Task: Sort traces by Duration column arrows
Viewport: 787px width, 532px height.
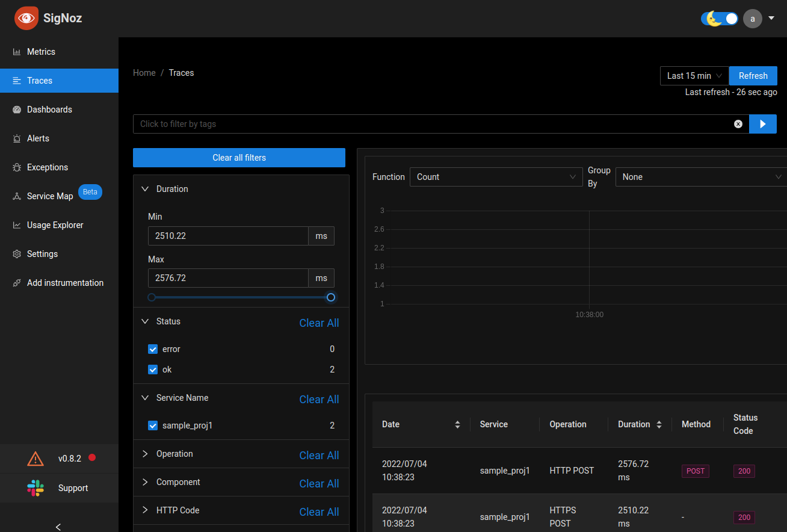Action: click(x=659, y=425)
